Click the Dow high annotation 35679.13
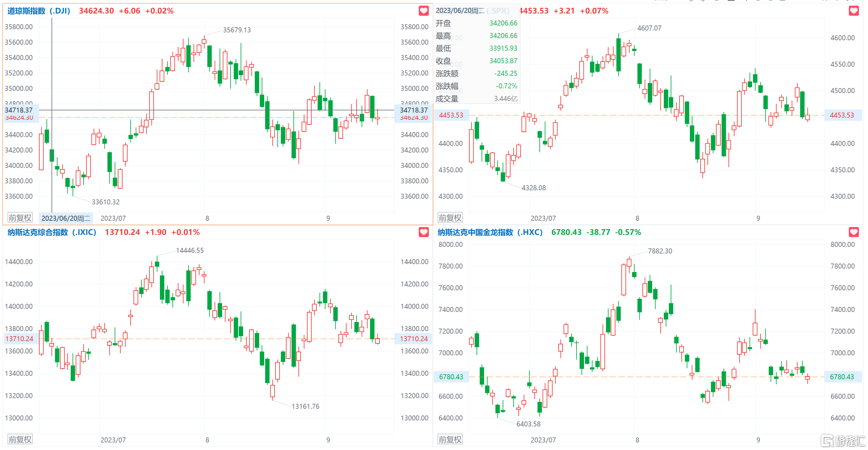 pyautogui.click(x=237, y=30)
